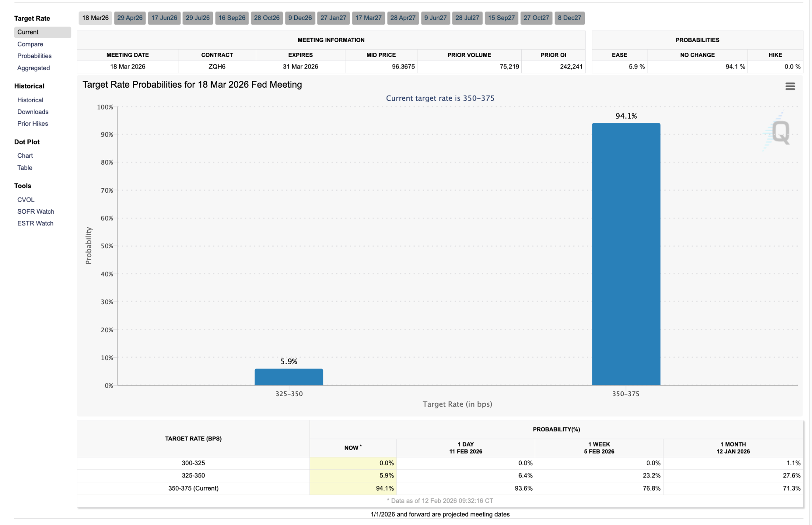Image resolution: width=812 pixels, height=525 pixels.
Task: Open the Dot Plot Table view
Action: (x=25, y=167)
